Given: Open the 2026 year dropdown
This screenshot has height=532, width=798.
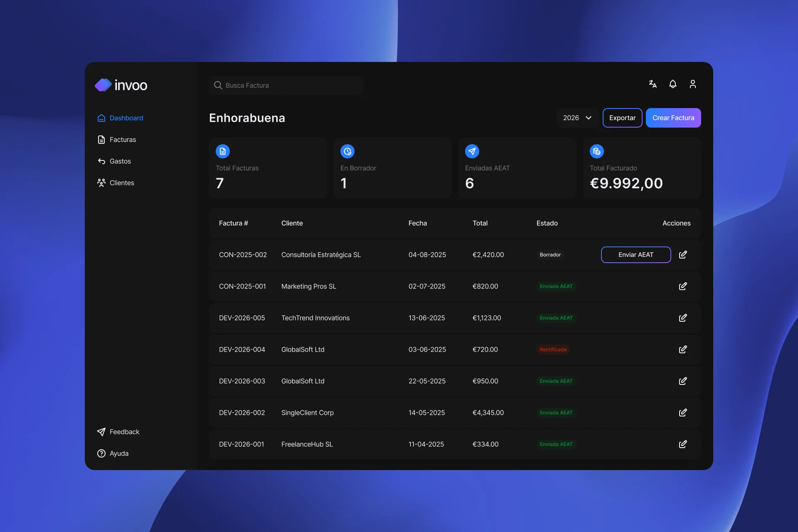Looking at the screenshot, I should pos(577,118).
